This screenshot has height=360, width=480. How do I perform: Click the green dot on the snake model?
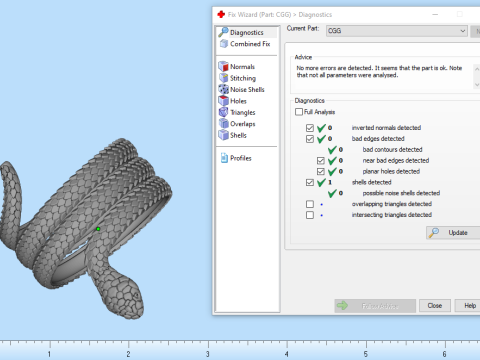98,229
